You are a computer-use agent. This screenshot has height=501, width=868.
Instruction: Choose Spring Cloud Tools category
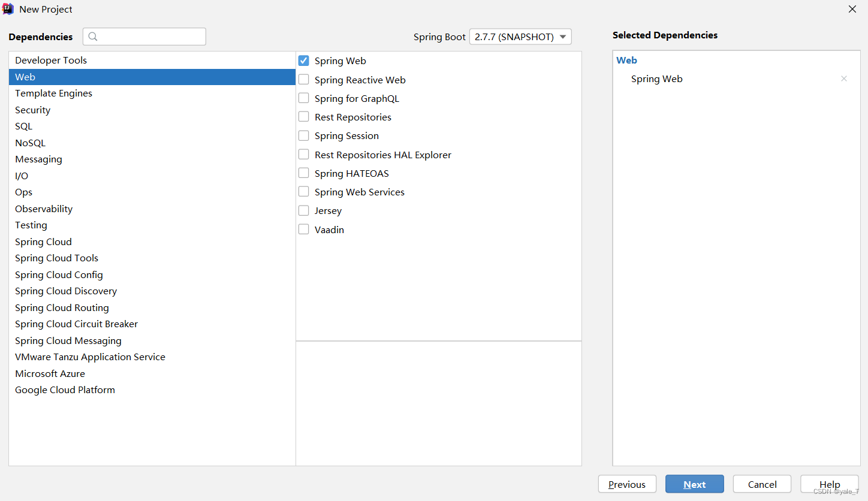coord(152,258)
